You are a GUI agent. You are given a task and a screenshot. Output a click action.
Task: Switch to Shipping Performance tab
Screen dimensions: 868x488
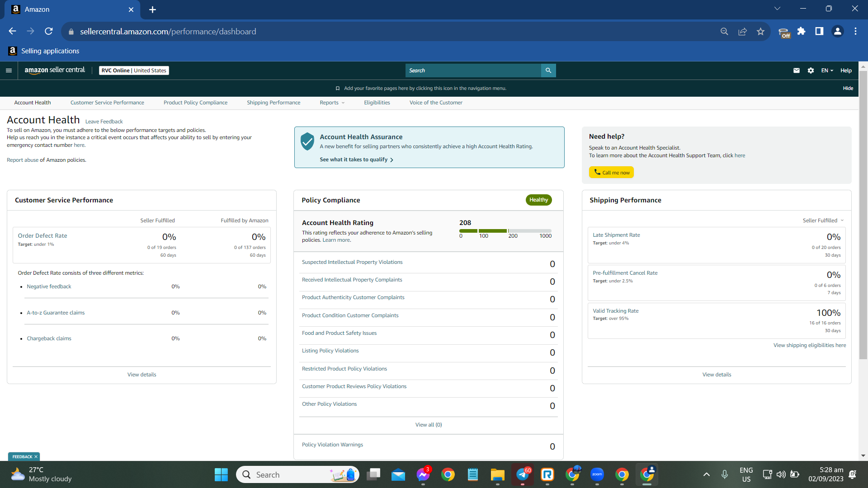click(x=274, y=103)
